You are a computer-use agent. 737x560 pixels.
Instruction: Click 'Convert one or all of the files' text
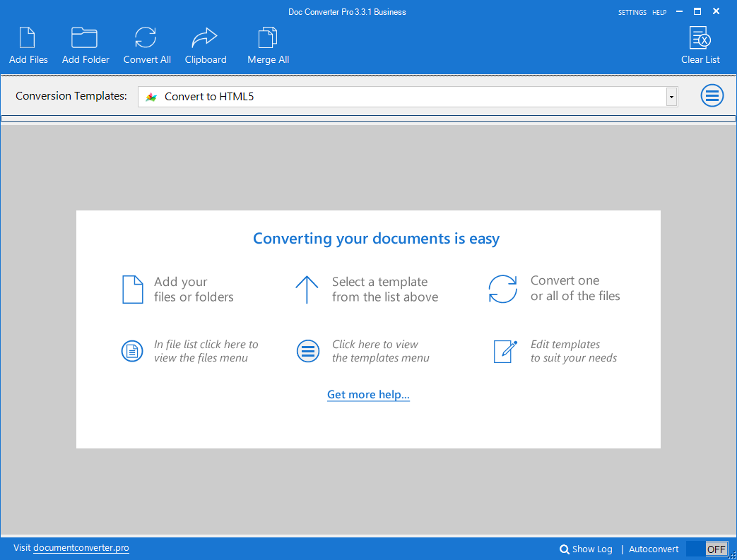pyautogui.click(x=575, y=288)
